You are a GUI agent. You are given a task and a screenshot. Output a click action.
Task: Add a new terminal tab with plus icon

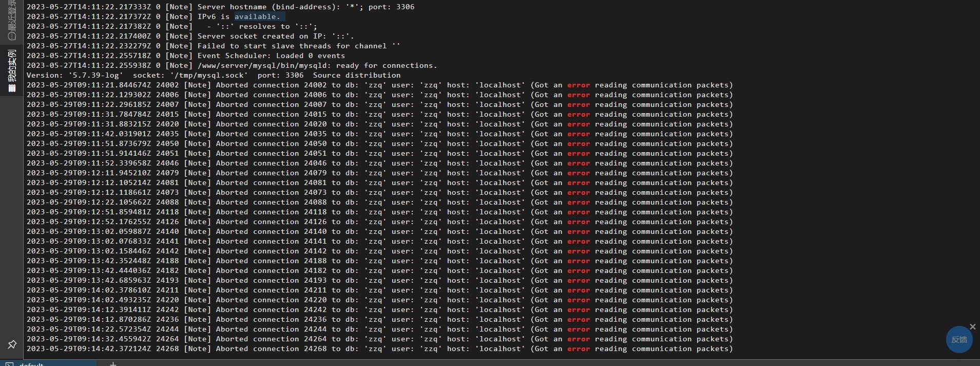[113, 364]
